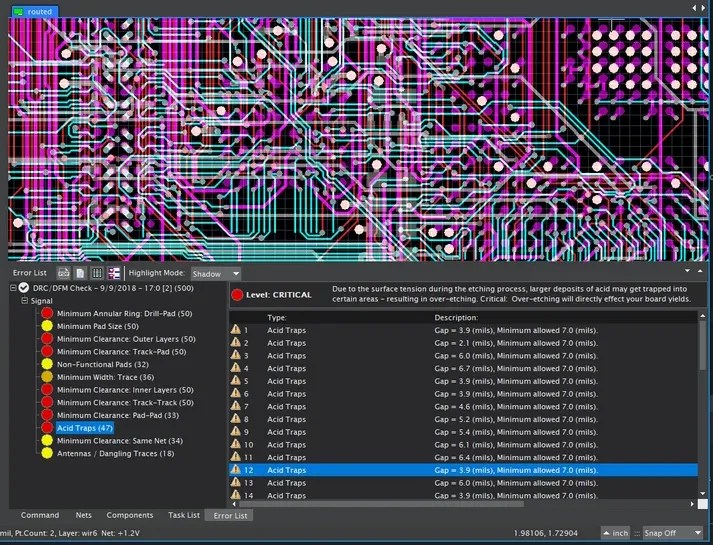The width and height of the screenshot is (713, 545).
Task: Collapse the DRC/DFM Check tree node
Action: tap(13, 288)
